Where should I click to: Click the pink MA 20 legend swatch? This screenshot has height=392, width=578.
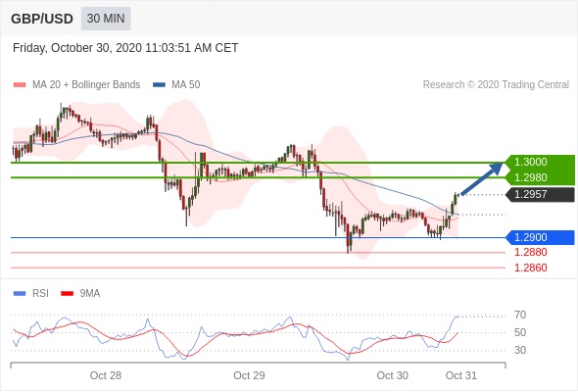(x=20, y=85)
